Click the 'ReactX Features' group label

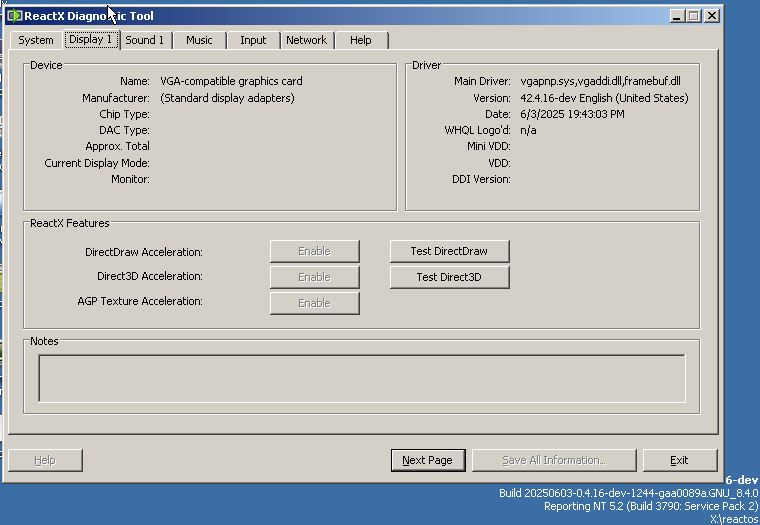pos(70,223)
